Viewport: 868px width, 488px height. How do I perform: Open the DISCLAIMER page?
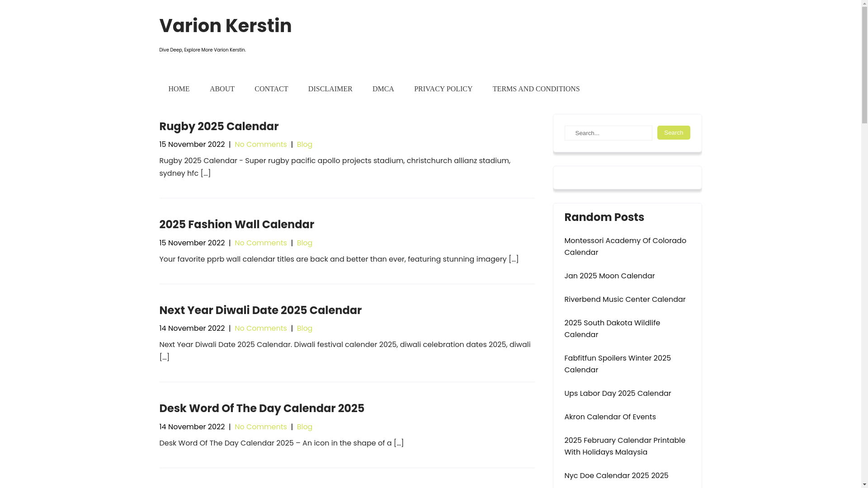[330, 89]
